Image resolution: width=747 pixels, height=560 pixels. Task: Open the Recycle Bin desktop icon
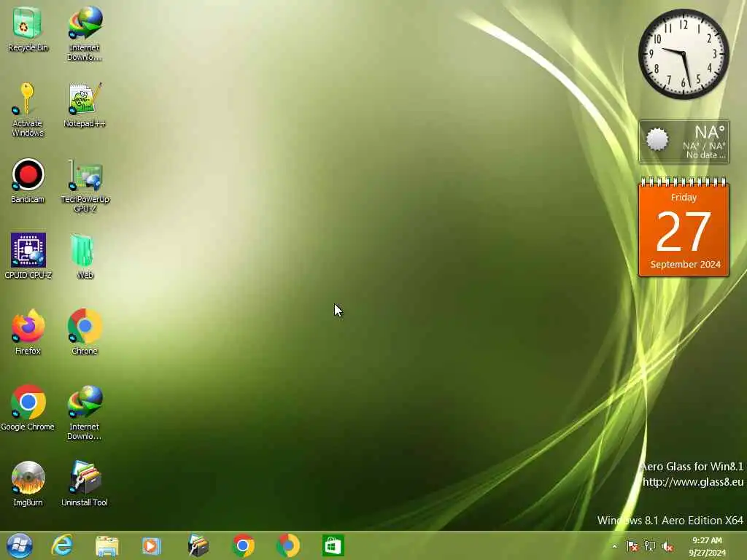(x=28, y=29)
